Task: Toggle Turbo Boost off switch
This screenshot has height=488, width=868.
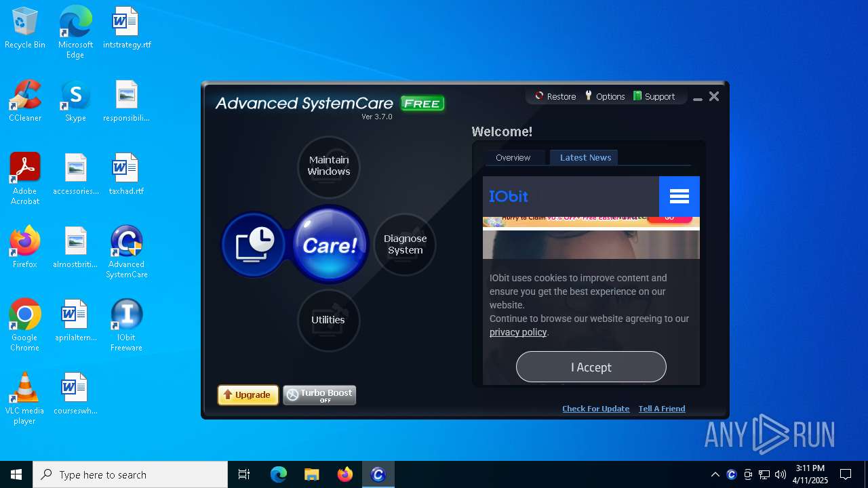Action: click(x=319, y=395)
